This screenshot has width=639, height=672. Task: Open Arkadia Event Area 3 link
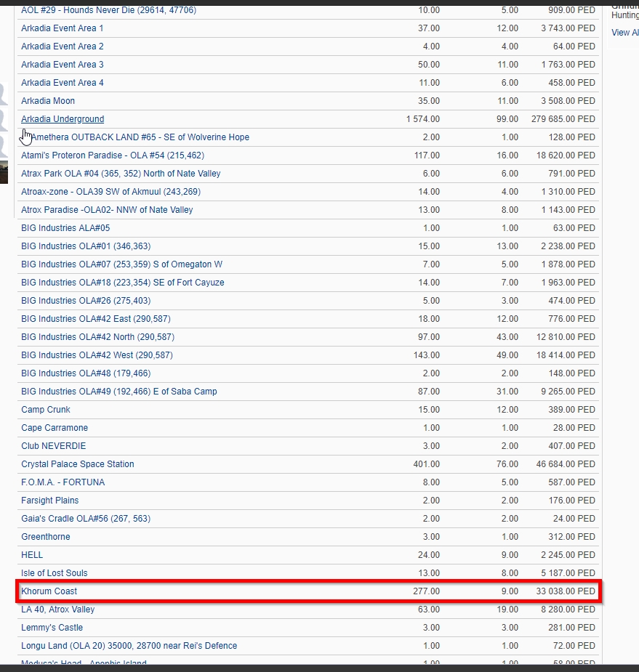[62, 65]
